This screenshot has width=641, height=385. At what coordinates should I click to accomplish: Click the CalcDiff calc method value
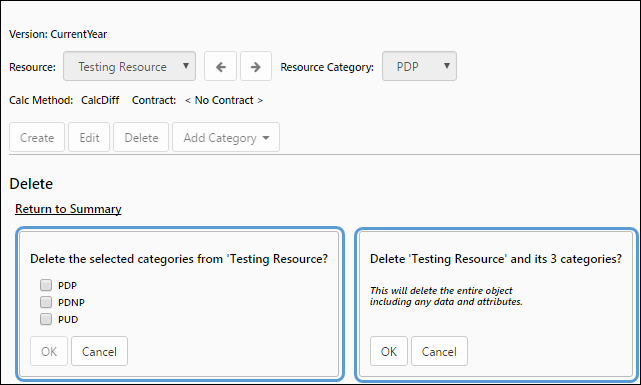tap(100, 100)
